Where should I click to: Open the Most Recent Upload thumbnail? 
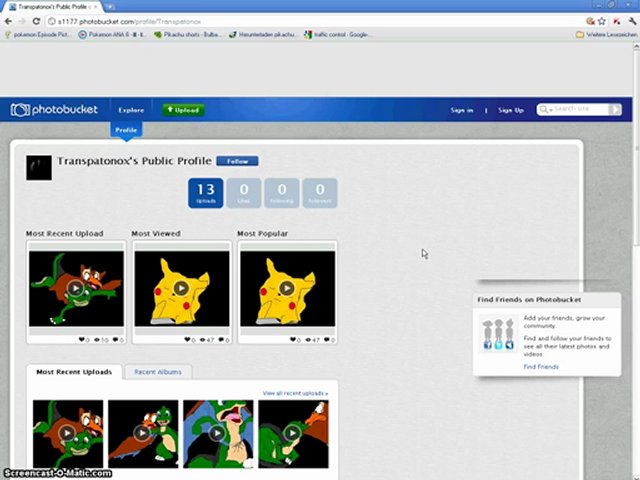pos(76,288)
